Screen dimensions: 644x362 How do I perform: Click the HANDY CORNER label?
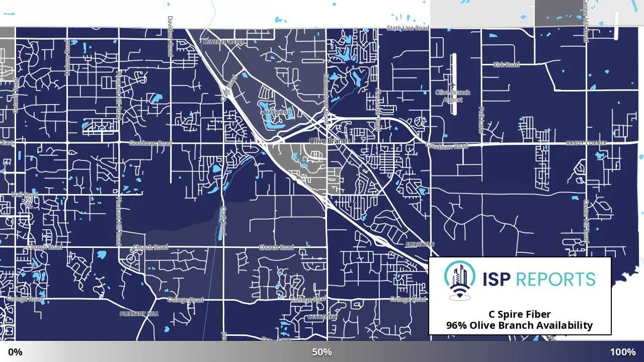[586, 143]
